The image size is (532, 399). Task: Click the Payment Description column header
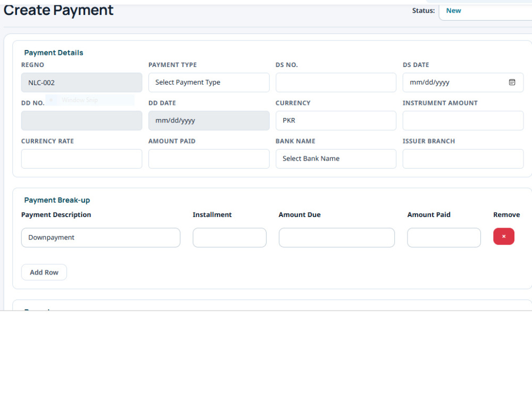[x=56, y=215]
